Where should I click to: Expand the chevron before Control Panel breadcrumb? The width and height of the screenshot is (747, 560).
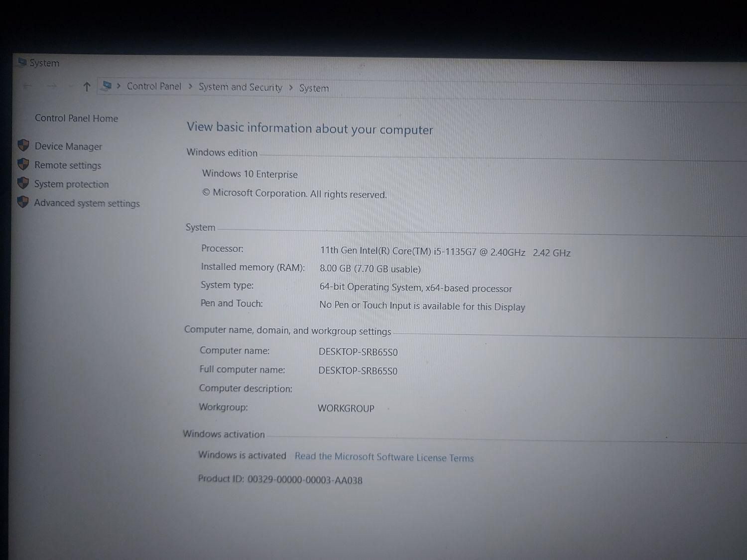119,86
